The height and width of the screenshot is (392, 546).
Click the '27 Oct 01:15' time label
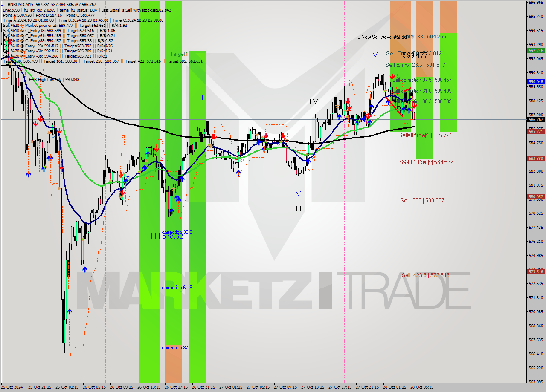point(230,387)
